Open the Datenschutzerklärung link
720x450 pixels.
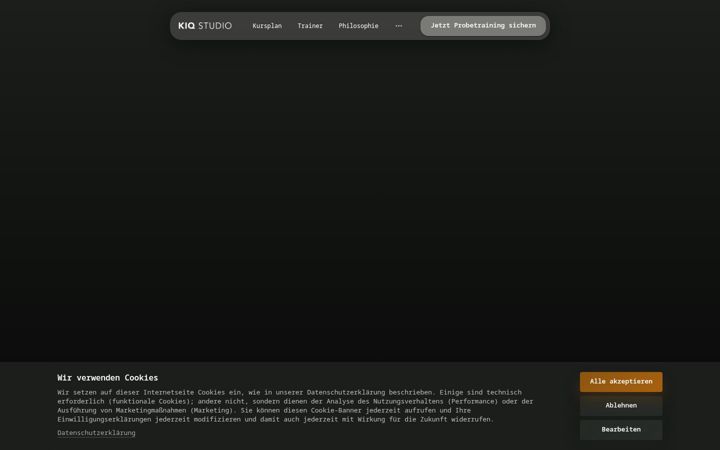(96, 433)
